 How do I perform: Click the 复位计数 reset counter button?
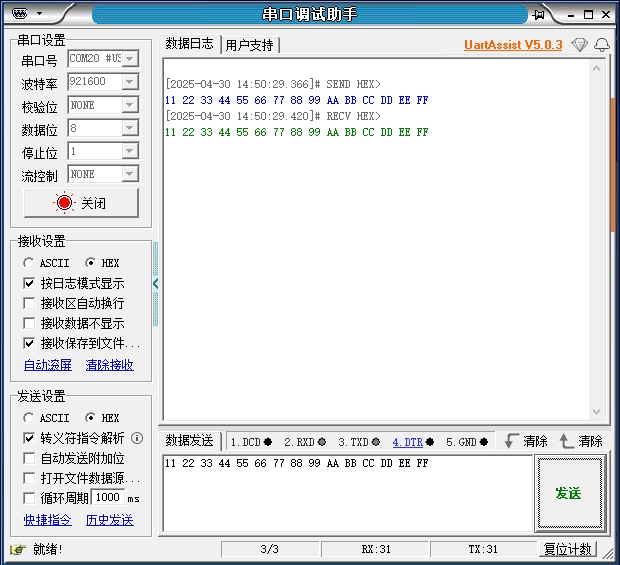click(x=567, y=549)
